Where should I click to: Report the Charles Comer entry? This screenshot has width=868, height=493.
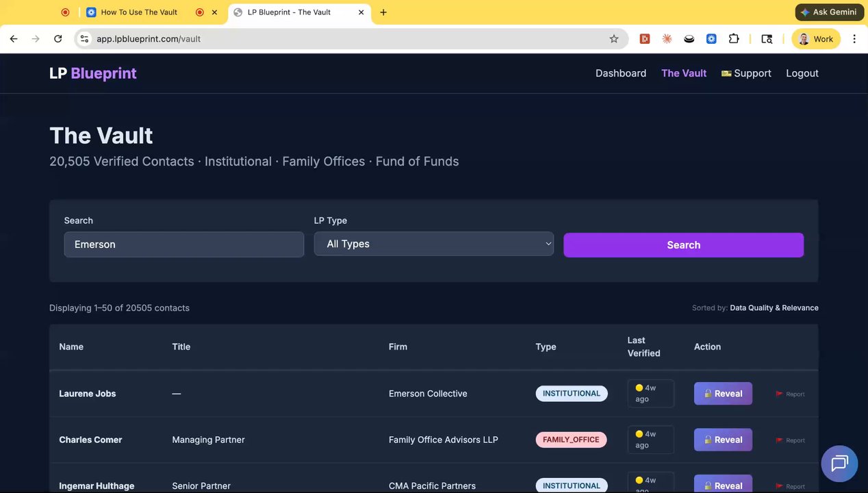tap(790, 440)
